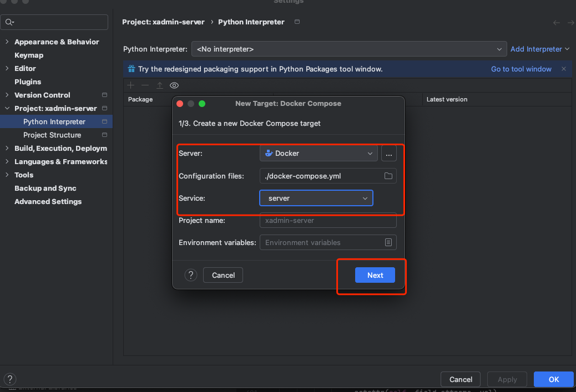Click help icon in Docker Compose dialog
Screen dimensions: 576x392
pyautogui.click(x=191, y=275)
